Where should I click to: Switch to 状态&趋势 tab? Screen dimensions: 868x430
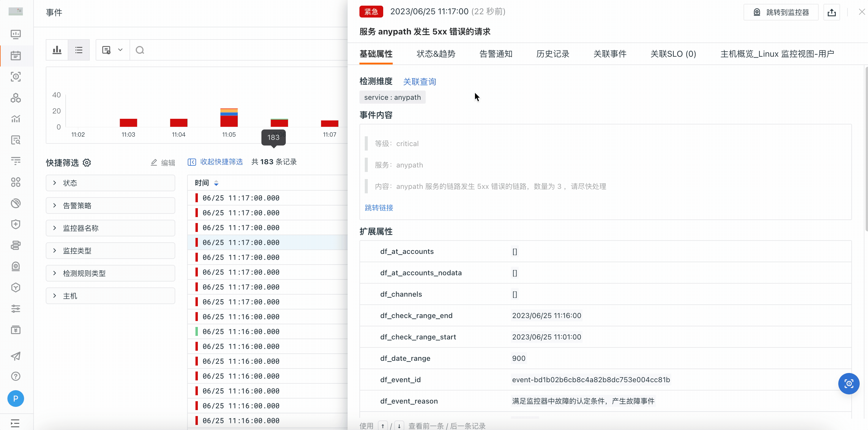pos(436,54)
